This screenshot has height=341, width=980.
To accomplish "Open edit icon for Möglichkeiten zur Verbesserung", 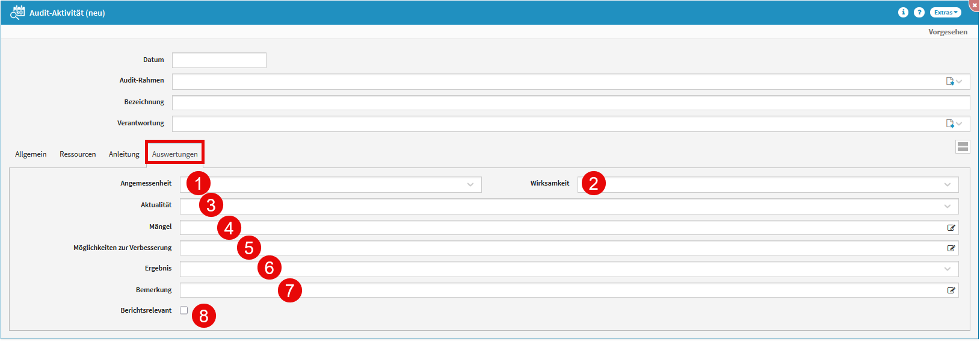I will click(x=951, y=248).
